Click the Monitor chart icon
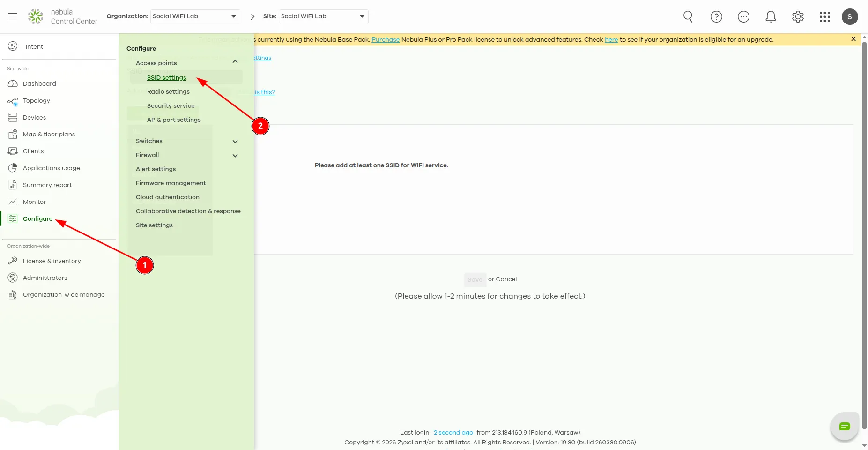868x450 pixels. point(13,202)
